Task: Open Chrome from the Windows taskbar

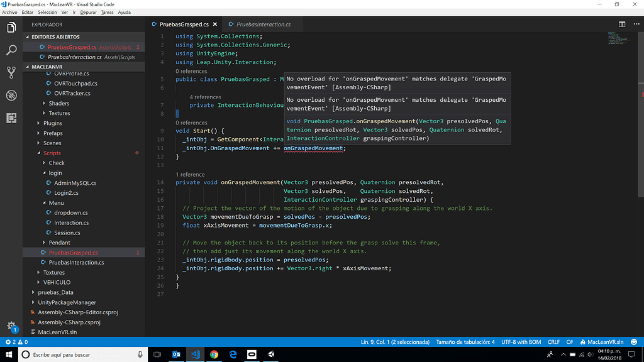Action: pos(214,354)
